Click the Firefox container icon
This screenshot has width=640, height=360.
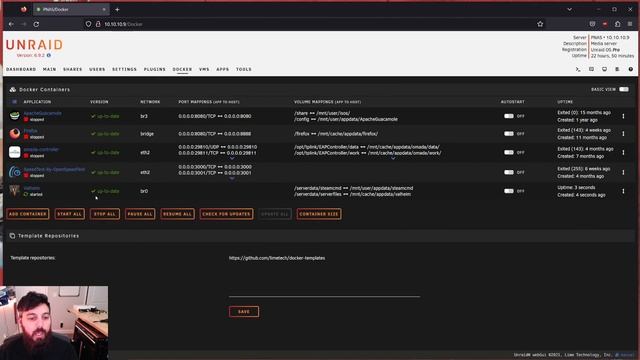(x=15, y=133)
